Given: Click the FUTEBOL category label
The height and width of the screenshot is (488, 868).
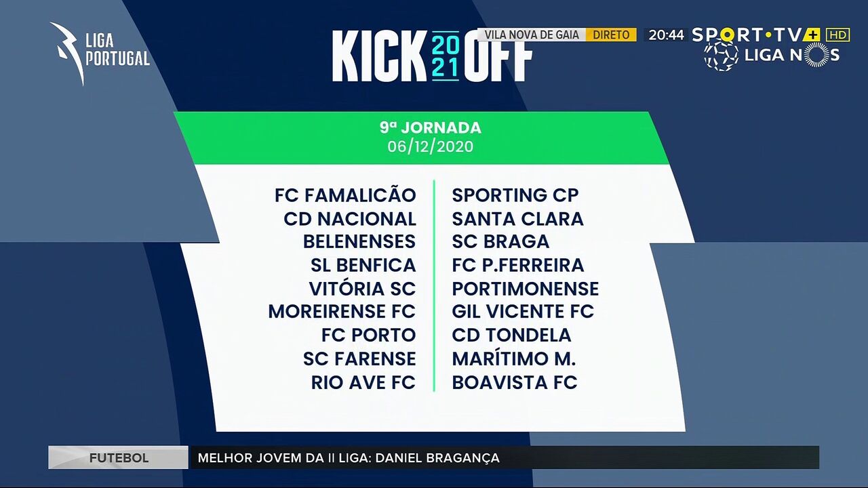Looking at the screenshot, I should tap(119, 457).
